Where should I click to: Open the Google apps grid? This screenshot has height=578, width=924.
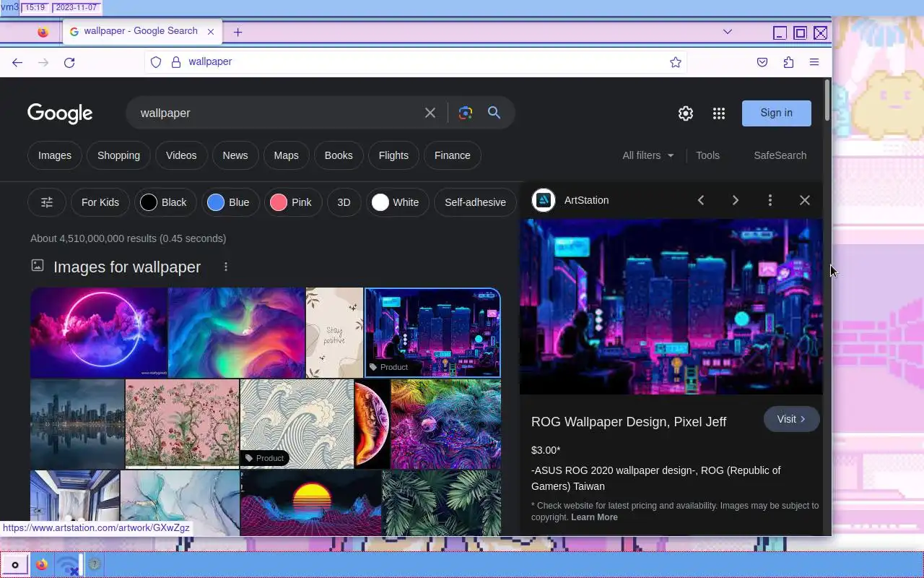719,113
